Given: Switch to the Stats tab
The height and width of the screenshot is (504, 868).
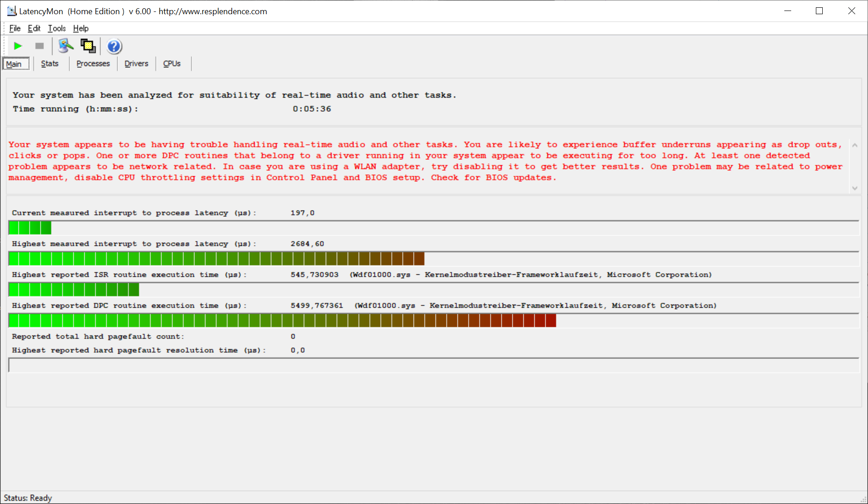Looking at the screenshot, I should click(50, 64).
